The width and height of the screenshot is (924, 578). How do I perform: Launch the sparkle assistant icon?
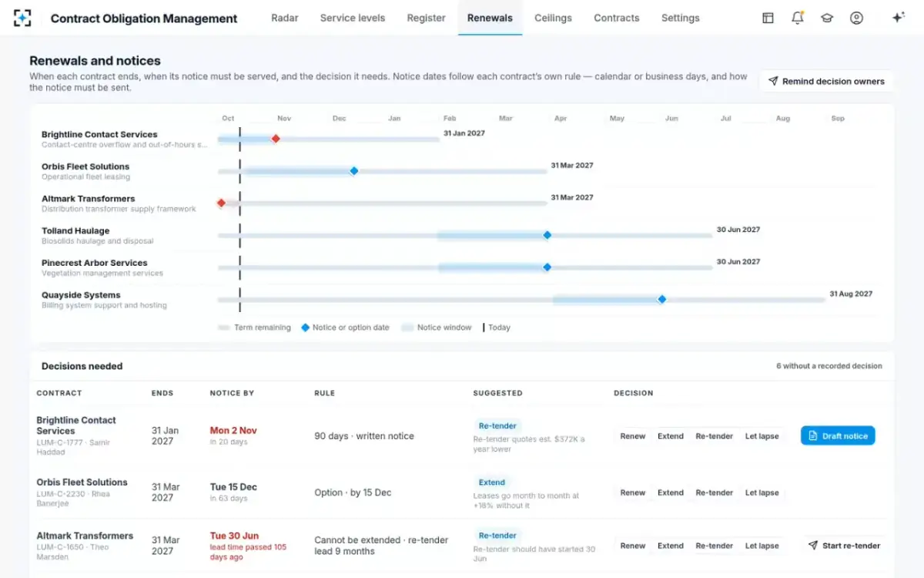coord(898,18)
